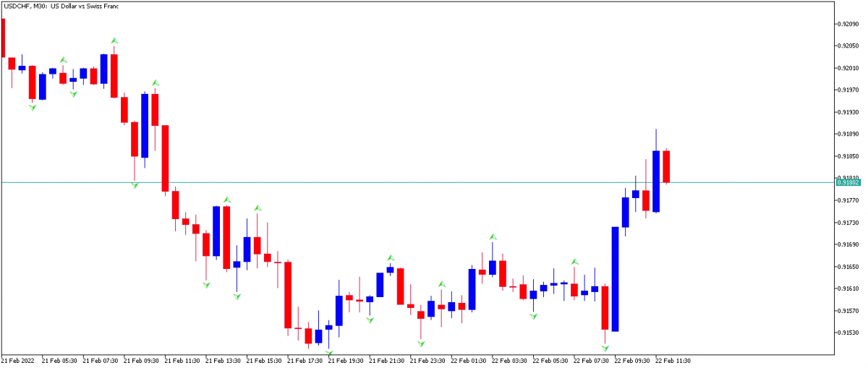
Task: Click the 22 Feb 11:30 time label
Action: (x=673, y=360)
